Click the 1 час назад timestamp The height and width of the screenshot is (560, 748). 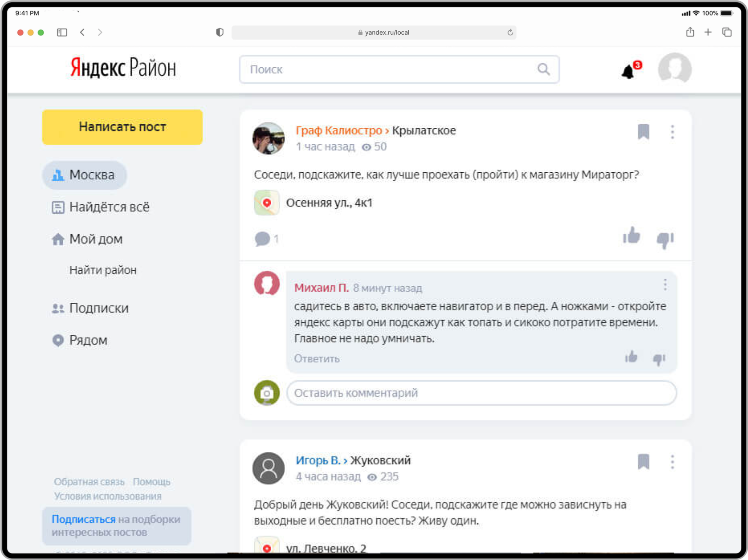[325, 146]
